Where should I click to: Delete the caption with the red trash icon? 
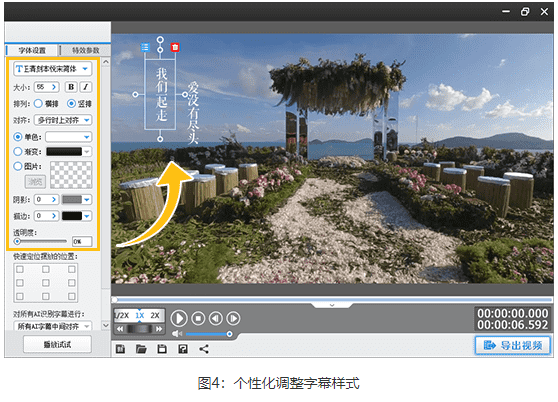click(175, 47)
